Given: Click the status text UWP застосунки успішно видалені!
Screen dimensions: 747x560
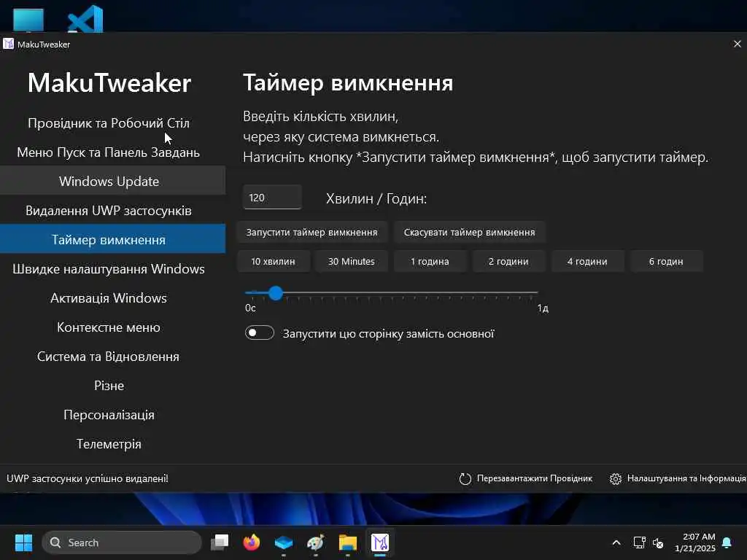Looking at the screenshot, I should pos(88,478).
